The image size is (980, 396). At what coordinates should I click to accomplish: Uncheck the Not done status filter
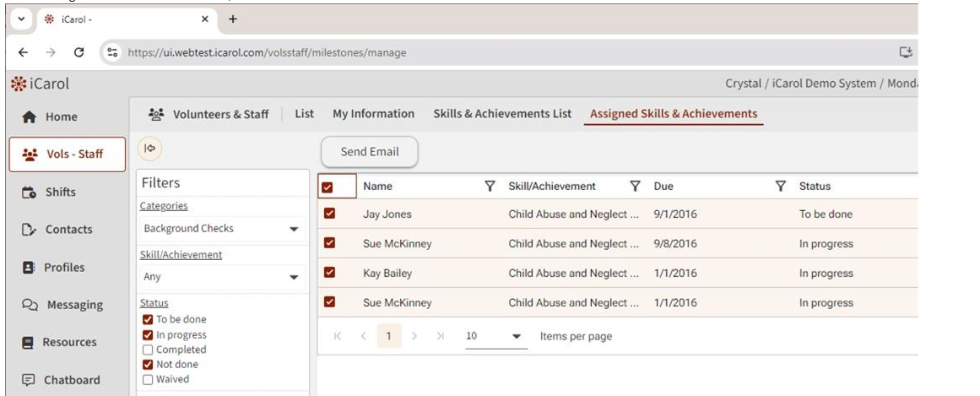point(149,365)
